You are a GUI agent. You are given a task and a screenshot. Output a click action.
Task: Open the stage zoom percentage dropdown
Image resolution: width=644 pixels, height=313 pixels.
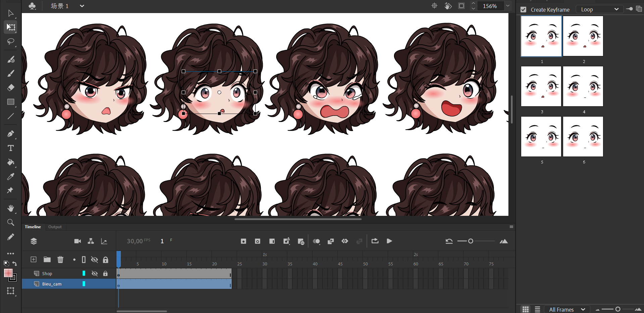tap(508, 6)
